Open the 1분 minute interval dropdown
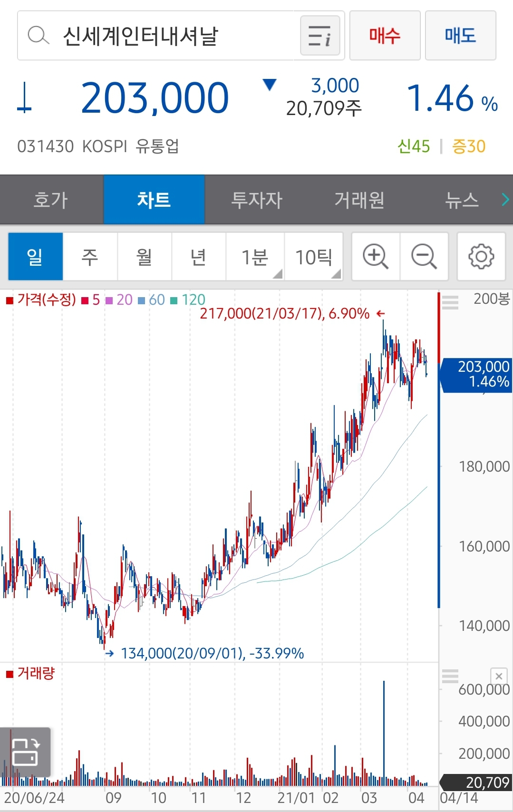Viewport: 513px width, 812px height. point(255,257)
